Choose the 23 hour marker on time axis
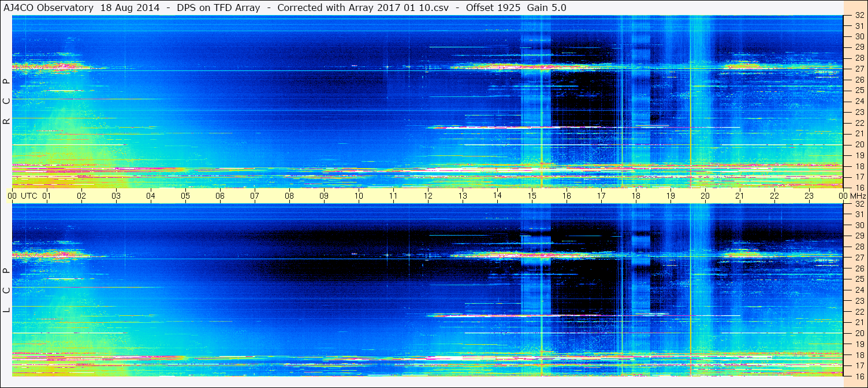This screenshot has height=388, width=868. (x=809, y=196)
